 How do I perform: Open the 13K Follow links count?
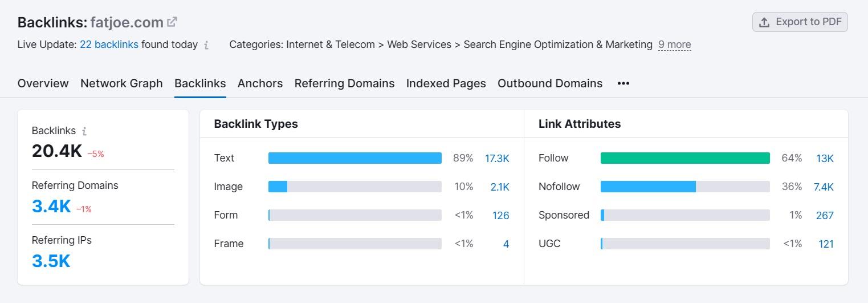tap(824, 159)
